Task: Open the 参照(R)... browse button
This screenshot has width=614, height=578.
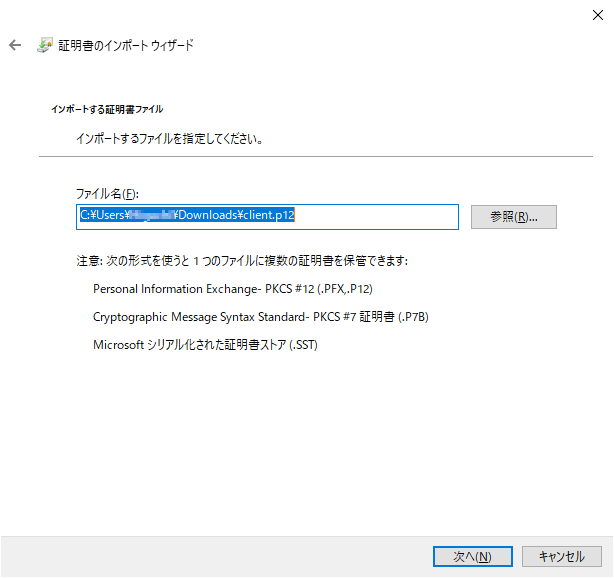Action: click(513, 217)
